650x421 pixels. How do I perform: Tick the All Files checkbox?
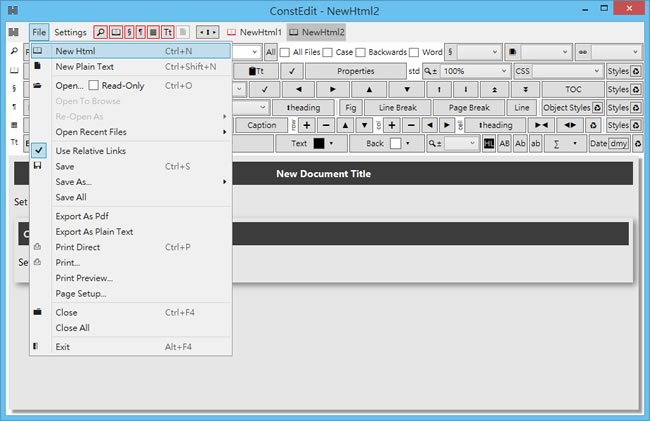(285, 52)
